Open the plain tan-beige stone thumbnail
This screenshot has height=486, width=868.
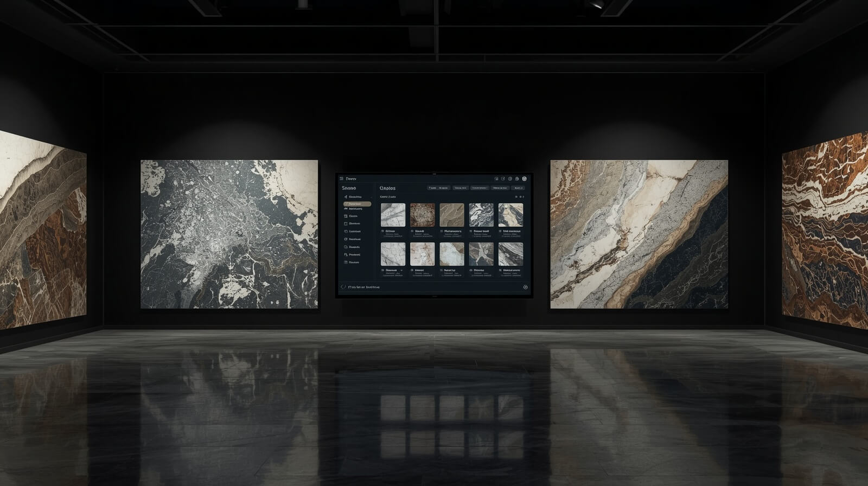click(452, 215)
